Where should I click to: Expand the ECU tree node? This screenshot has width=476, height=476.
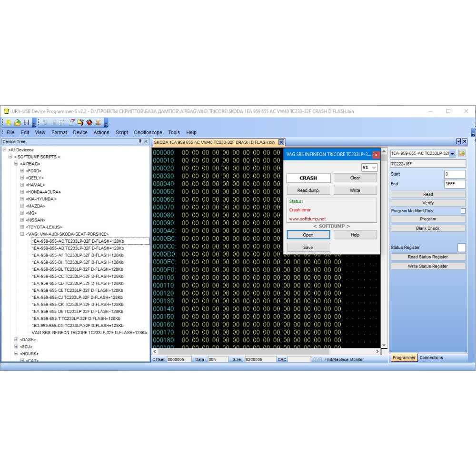click(x=16, y=347)
